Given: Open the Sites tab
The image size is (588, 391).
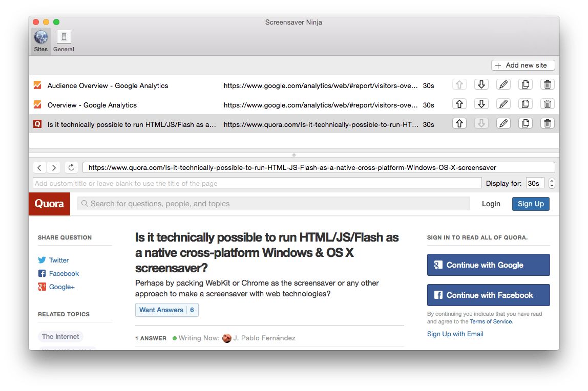Looking at the screenshot, I should coord(41,41).
